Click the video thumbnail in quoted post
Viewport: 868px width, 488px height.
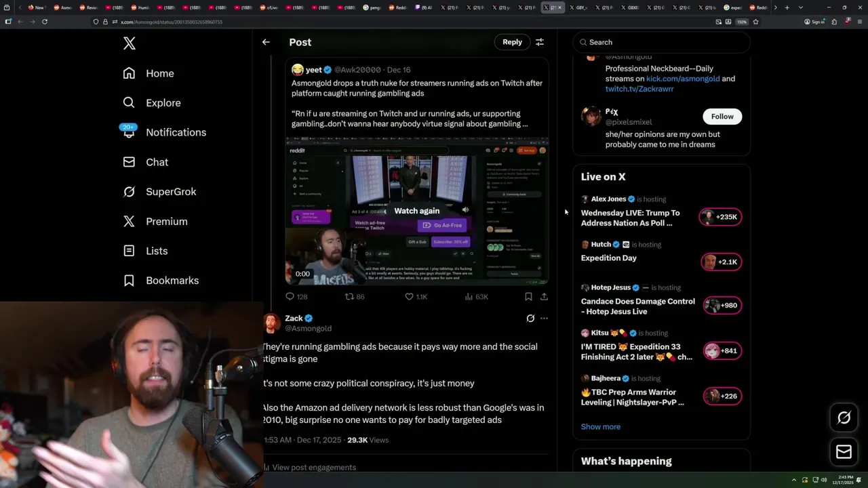point(417,211)
